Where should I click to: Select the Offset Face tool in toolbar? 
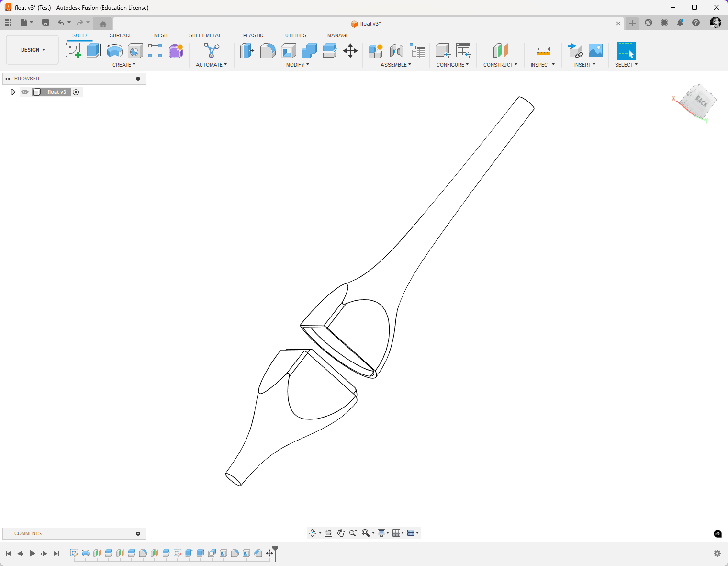(329, 50)
